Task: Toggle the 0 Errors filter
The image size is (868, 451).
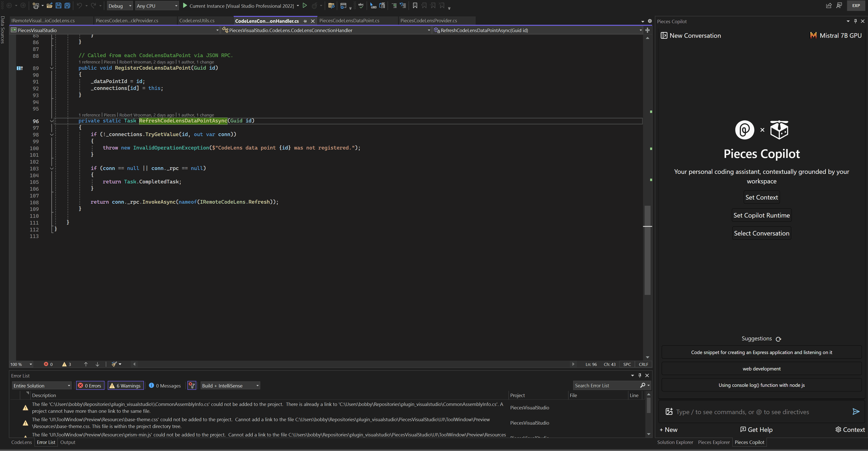Action: [x=90, y=386]
